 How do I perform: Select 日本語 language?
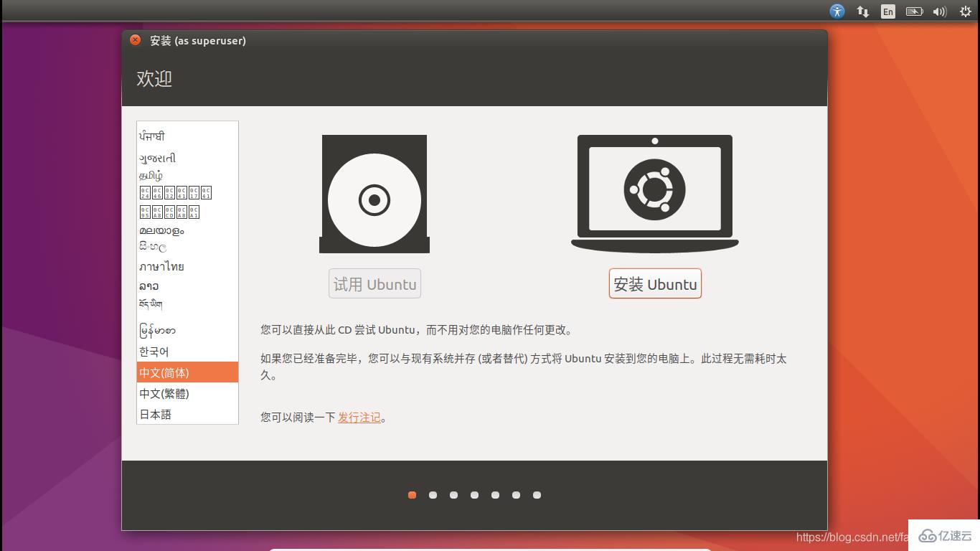[x=187, y=414]
